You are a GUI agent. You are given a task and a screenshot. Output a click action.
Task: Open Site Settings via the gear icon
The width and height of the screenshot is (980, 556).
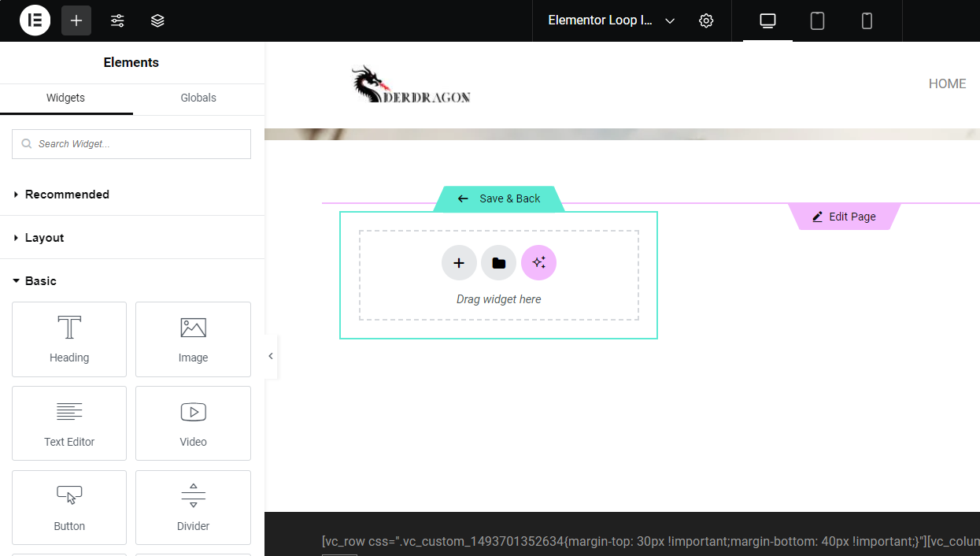click(706, 20)
